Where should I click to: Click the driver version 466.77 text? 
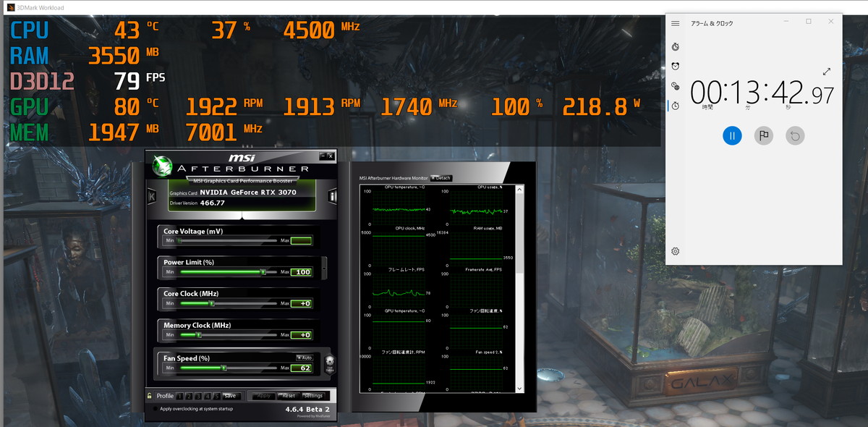click(213, 203)
